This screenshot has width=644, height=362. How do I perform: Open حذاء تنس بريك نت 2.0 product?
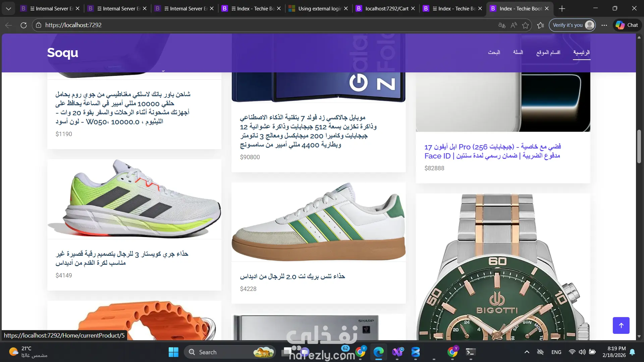click(292, 276)
